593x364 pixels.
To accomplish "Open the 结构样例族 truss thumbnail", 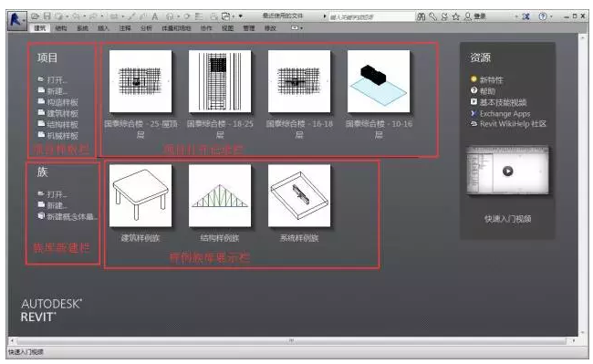I will click(220, 195).
